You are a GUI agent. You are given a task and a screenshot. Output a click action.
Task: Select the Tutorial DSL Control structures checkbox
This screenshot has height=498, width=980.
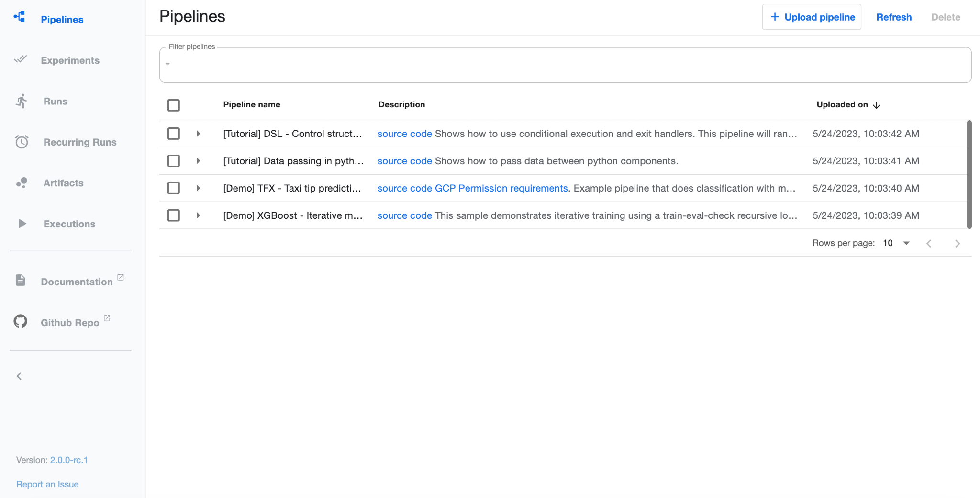point(174,134)
